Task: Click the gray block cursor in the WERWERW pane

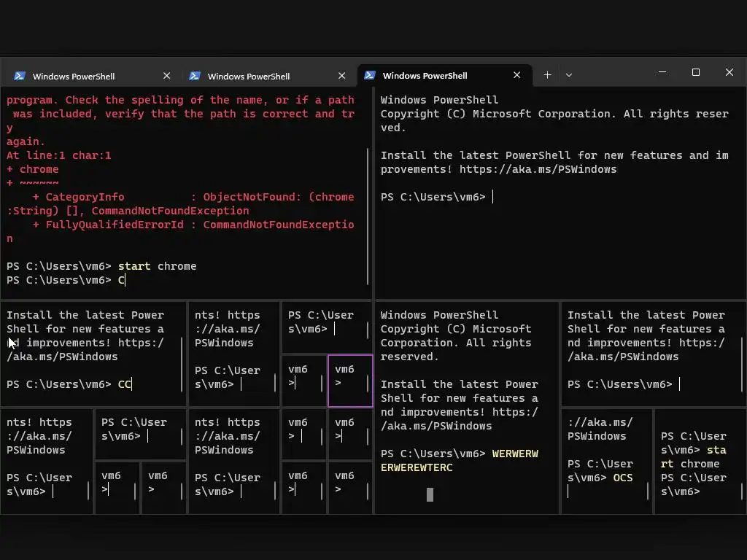Action: (x=430, y=495)
